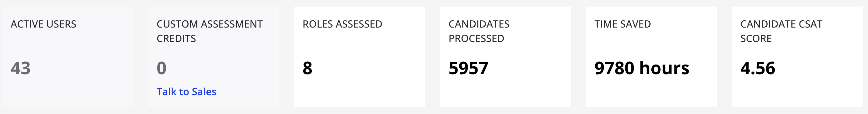Click the word PROCESSED in candidates card
Image resolution: width=868 pixels, height=114 pixels.
(477, 39)
